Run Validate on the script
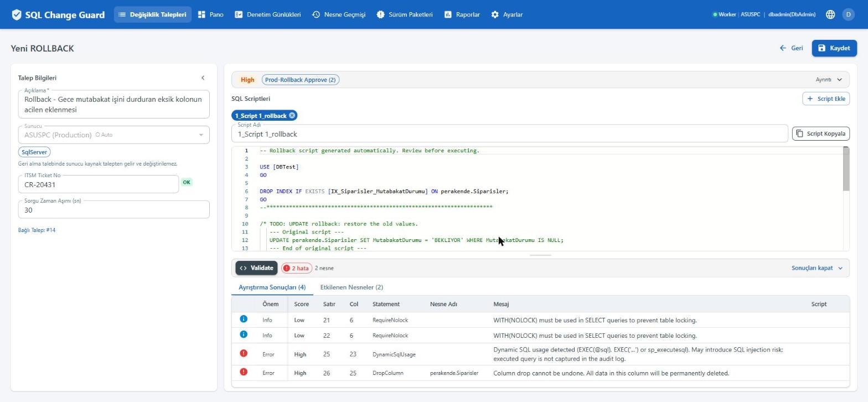 tap(256, 268)
